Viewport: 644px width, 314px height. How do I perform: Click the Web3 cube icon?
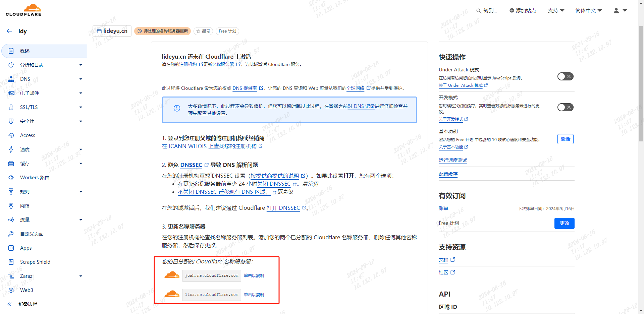click(x=11, y=290)
